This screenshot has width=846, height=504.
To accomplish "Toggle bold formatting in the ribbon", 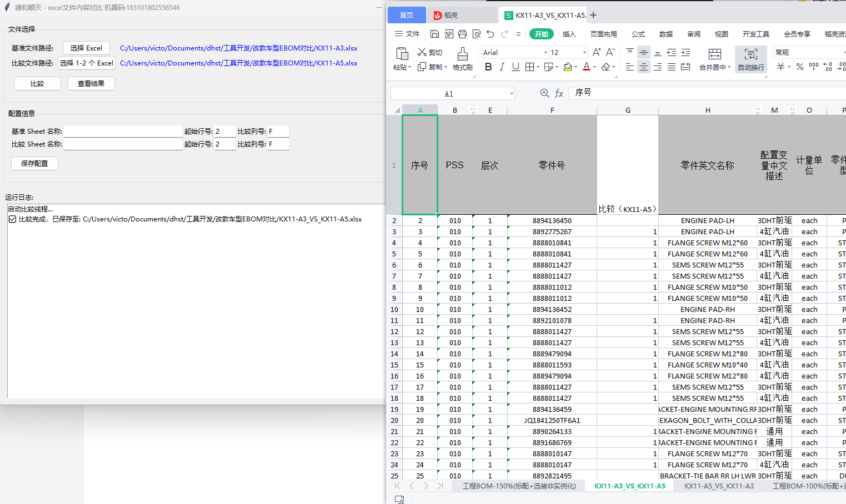I will [488, 67].
